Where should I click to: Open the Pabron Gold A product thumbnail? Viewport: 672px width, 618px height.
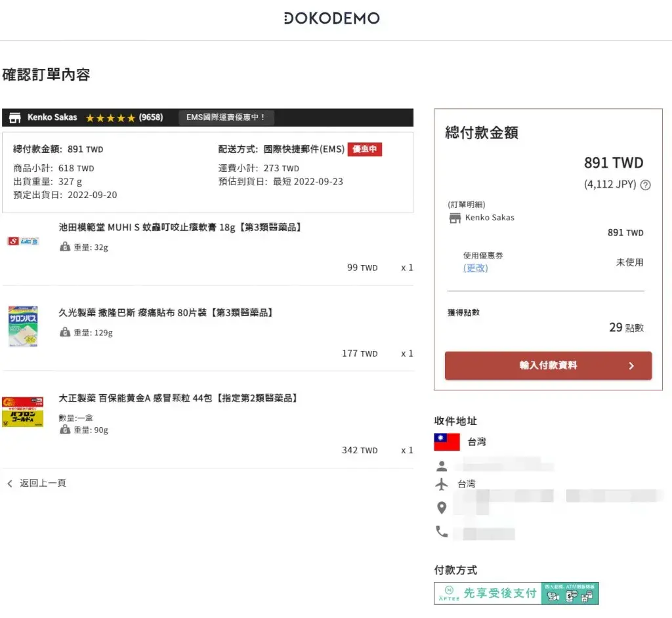pyautogui.click(x=23, y=412)
